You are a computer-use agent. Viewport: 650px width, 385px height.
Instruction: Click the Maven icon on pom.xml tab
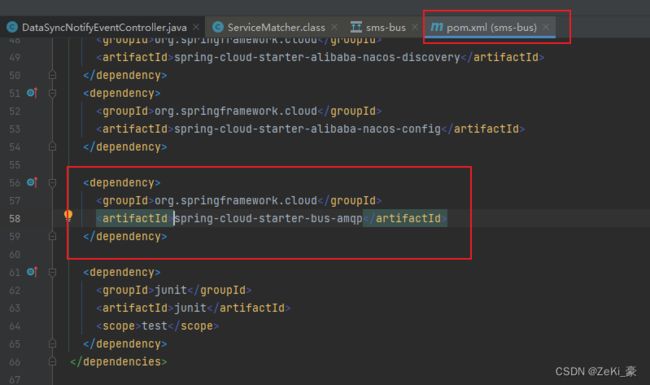tap(436, 27)
